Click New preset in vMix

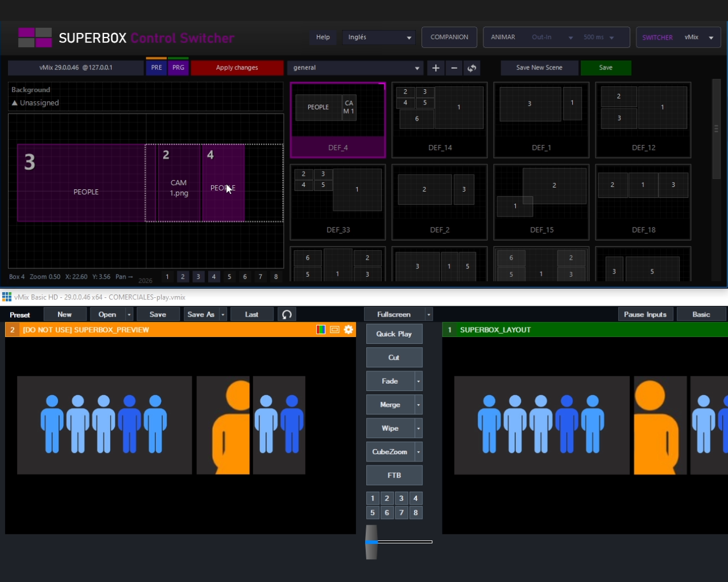point(65,314)
